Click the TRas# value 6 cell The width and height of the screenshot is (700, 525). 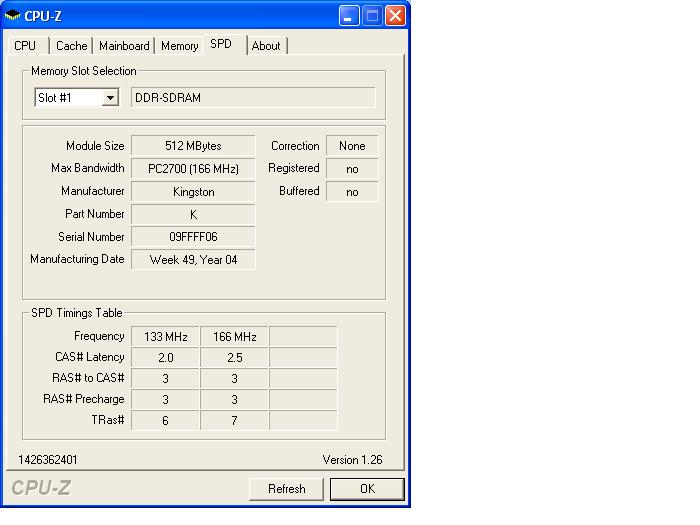click(166, 421)
